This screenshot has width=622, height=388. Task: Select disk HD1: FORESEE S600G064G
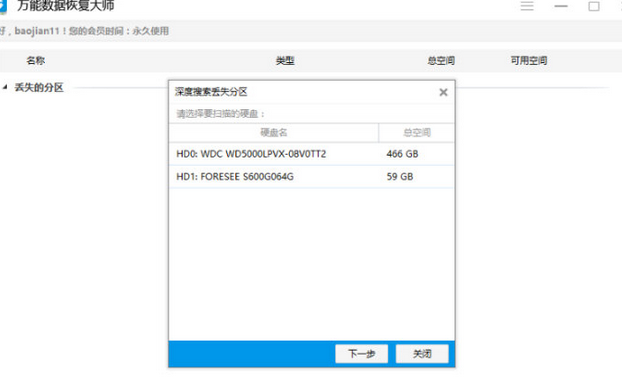tap(311, 177)
